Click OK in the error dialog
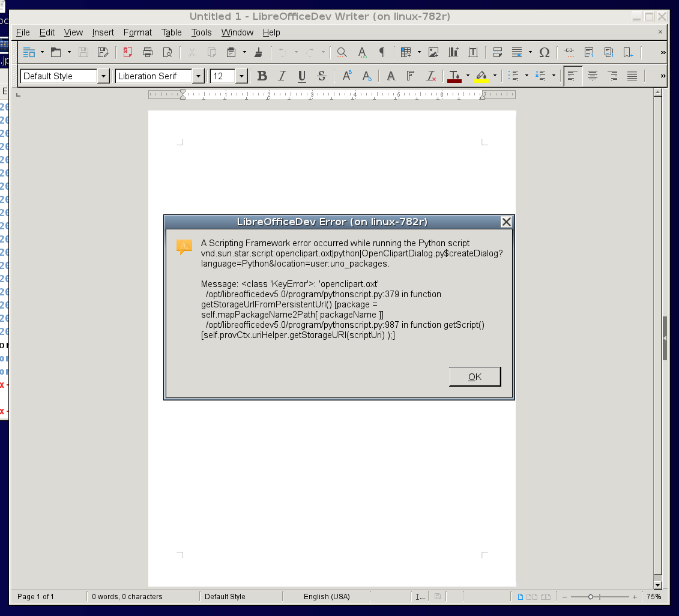The height and width of the screenshot is (616, 679). [x=475, y=376]
